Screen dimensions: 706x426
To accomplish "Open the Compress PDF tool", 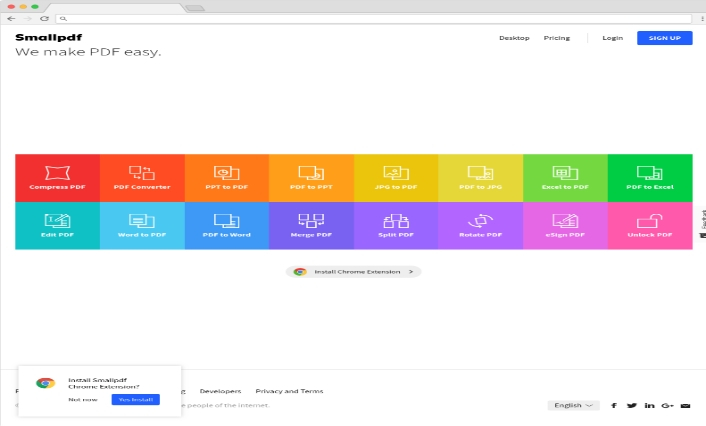I will click(57, 178).
